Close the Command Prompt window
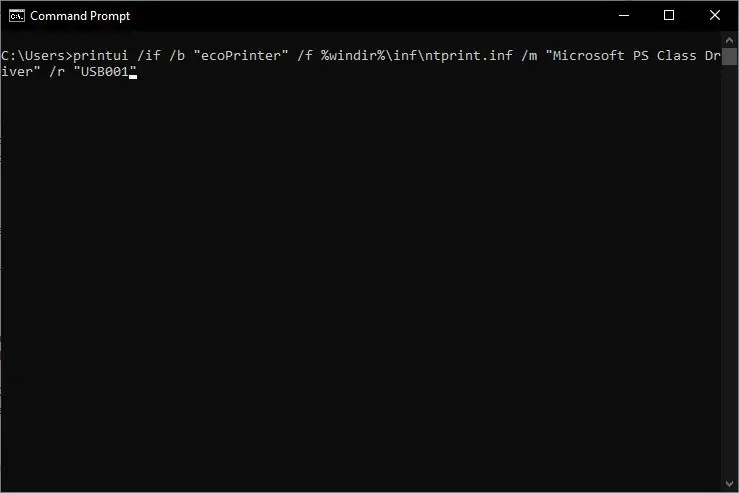Screen dimensions: 739x493 point(714,16)
